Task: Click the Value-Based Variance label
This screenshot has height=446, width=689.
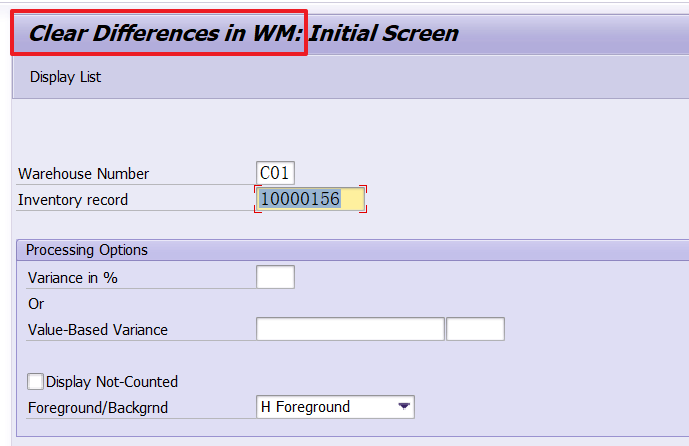Action: (98, 330)
